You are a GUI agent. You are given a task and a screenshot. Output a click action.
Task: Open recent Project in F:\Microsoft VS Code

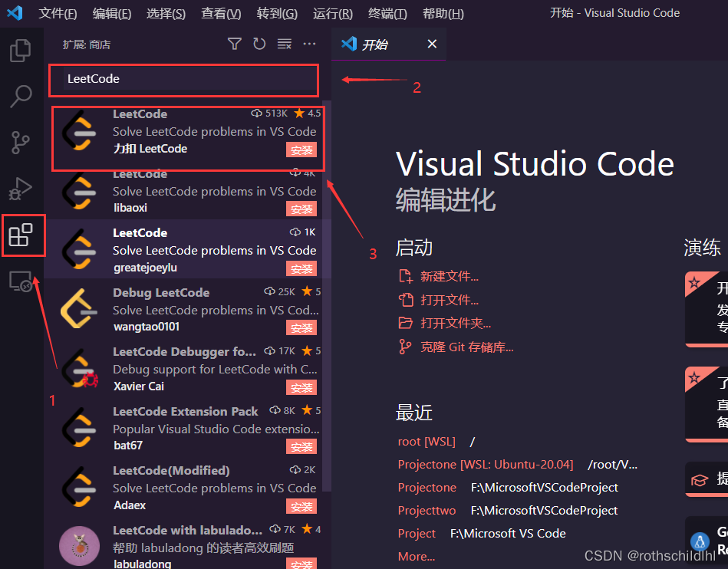click(417, 534)
